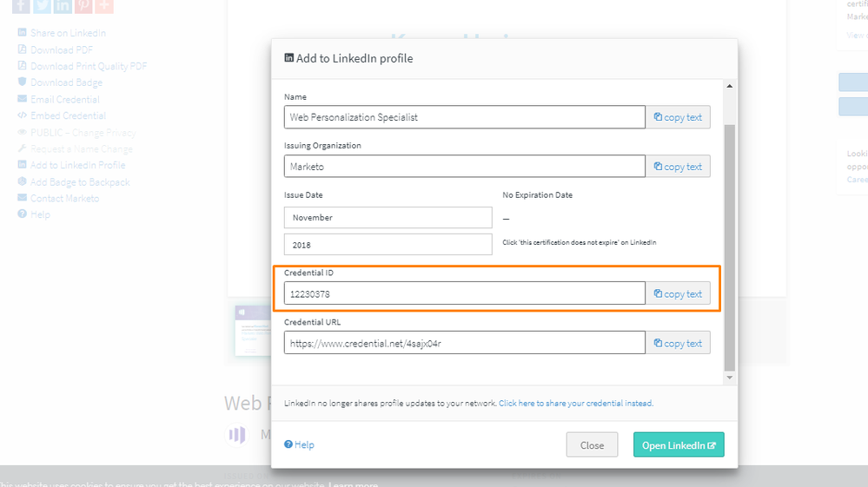The height and width of the screenshot is (487, 868).
Task: Open LinkedIn with the teal button
Action: tap(679, 445)
